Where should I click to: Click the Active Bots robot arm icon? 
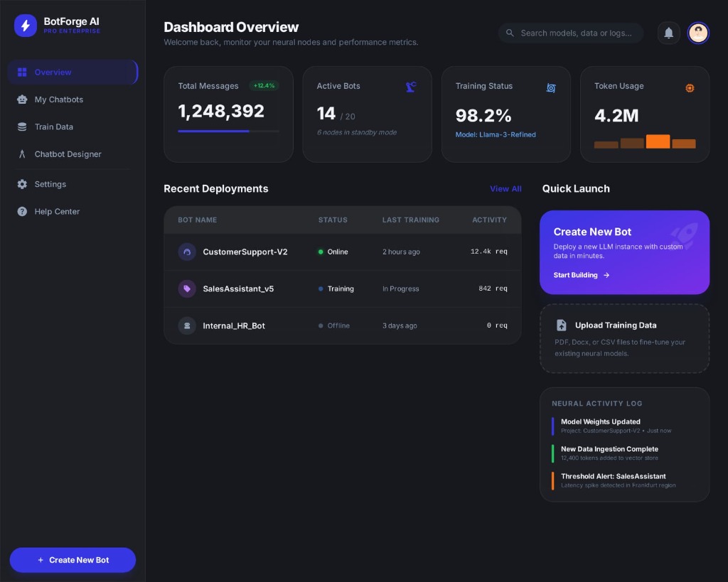coord(411,87)
